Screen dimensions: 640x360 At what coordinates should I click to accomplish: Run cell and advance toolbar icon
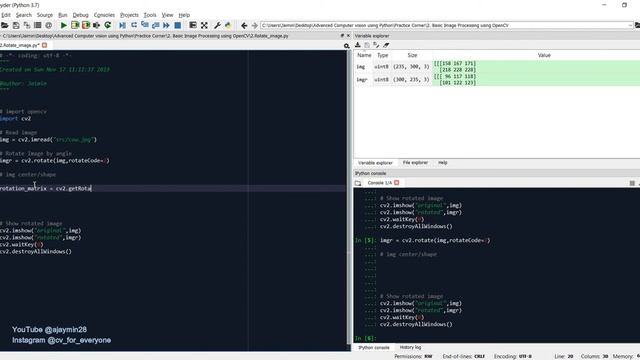(86, 25)
